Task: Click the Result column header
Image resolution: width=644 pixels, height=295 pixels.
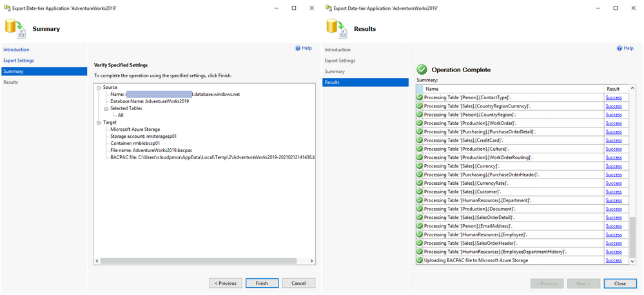Action: [x=616, y=89]
